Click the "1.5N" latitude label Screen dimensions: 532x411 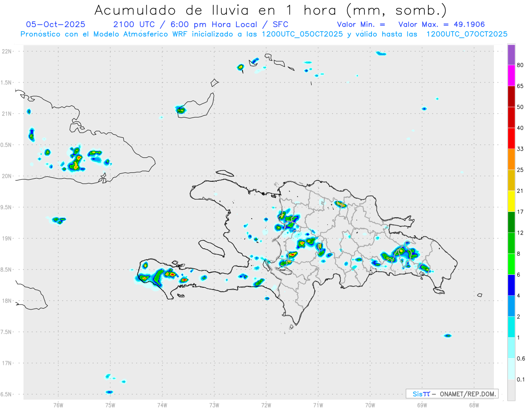tap(7, 82)
